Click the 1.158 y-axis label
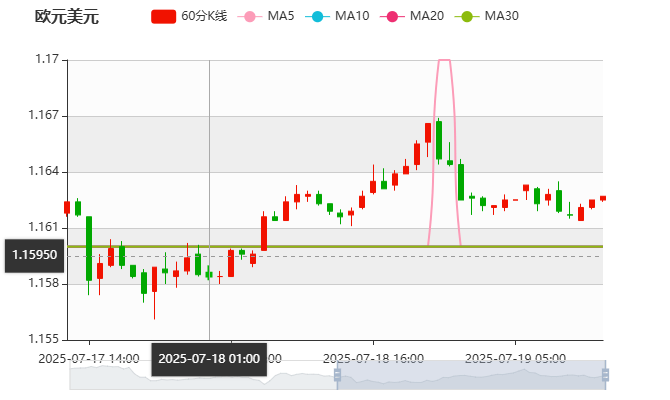The image size is (670, 400). click(x=44, y=283)
